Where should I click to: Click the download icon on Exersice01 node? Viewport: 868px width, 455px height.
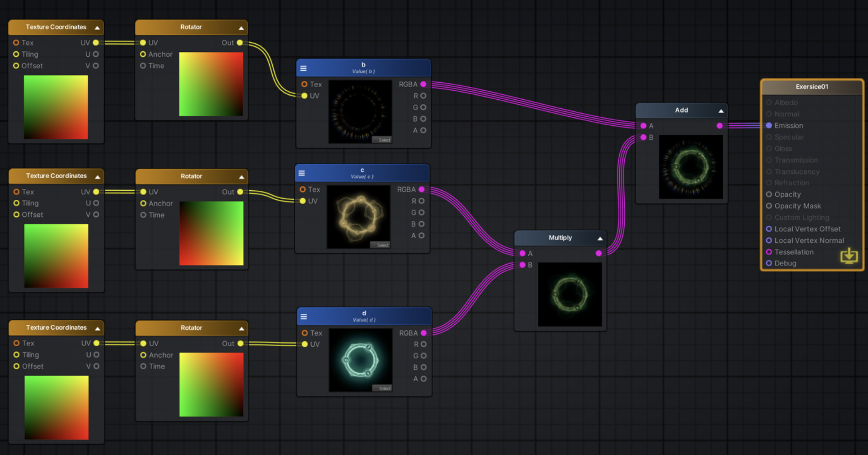tap(849, 256)
